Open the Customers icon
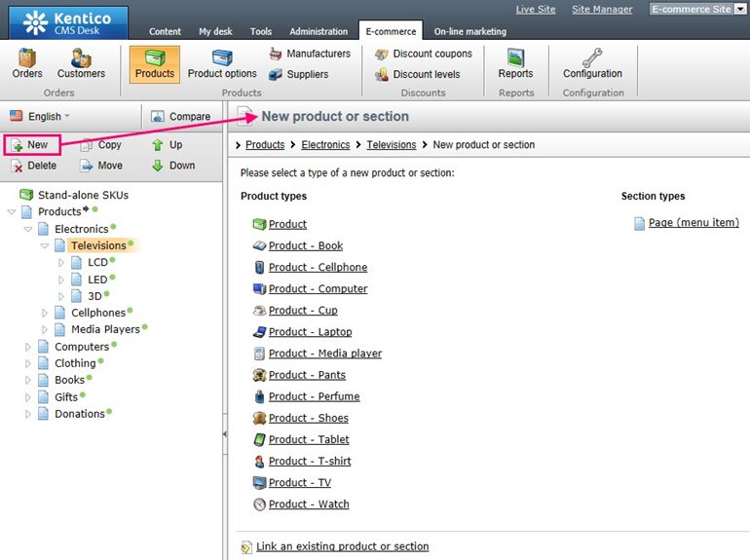 click(x=81, y=57)
